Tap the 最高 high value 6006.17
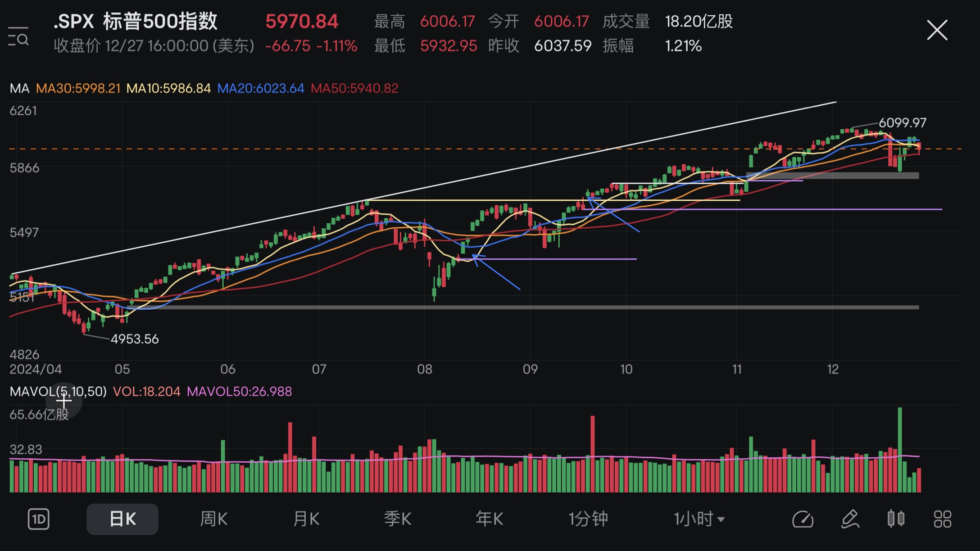The image size is (980, 551). [447, 21]
